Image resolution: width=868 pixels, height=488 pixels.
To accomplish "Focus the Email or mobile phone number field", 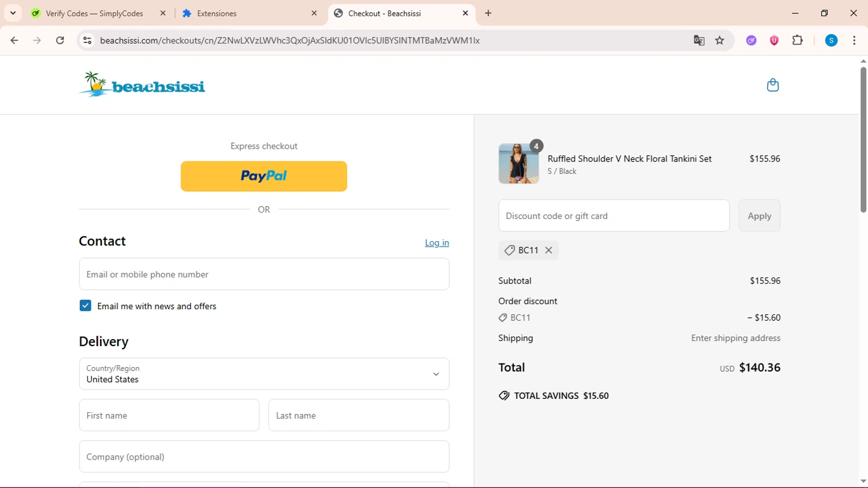I will click(264, 274).
